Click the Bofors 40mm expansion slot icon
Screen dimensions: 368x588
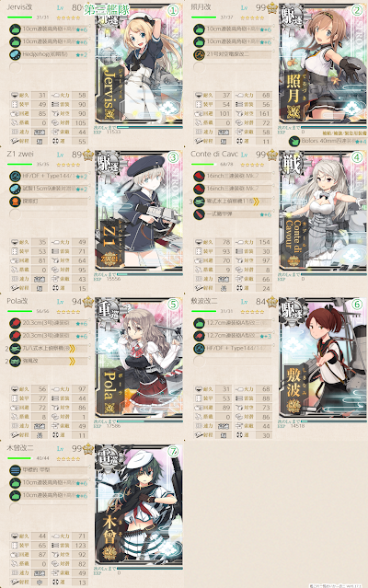[293, 142]
